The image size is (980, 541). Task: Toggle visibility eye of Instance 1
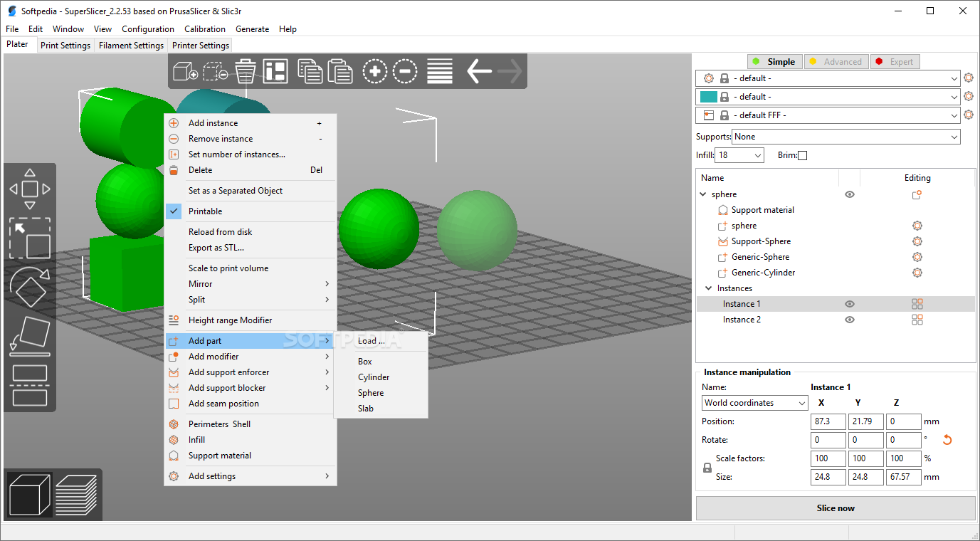pyautogui.click(x=850, y=304)
